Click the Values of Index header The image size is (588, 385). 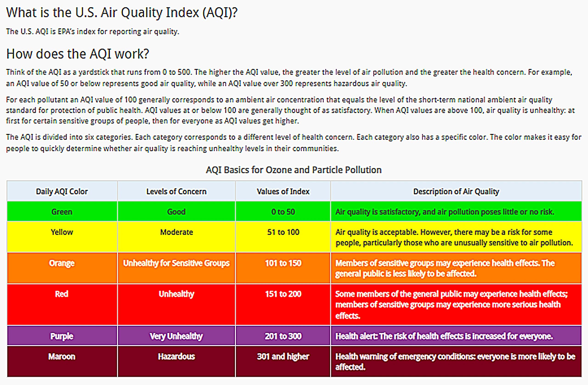(x=283, y=192)
